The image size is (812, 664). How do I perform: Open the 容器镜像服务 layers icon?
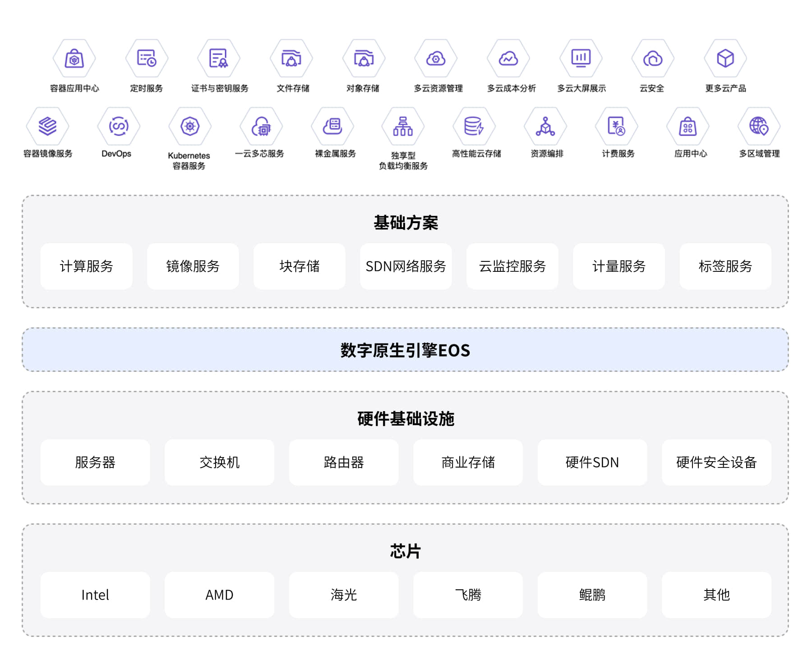pos(47,126)
